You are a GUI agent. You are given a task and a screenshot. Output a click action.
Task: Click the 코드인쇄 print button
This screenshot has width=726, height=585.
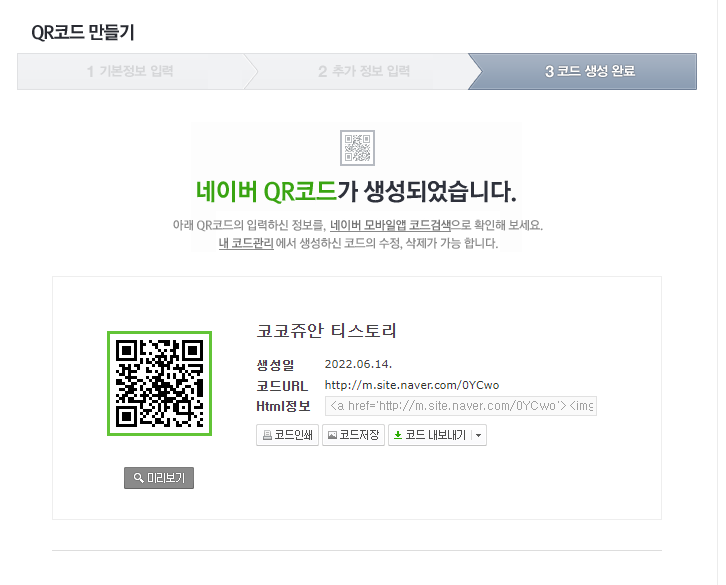click(x=287, y=435)
